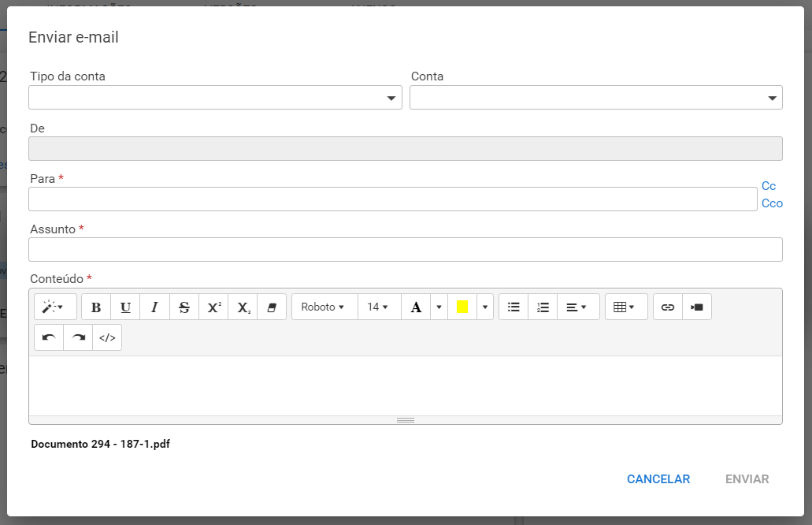Click the CANCELAR button
The image size is (812, 525).
(658, 478)
